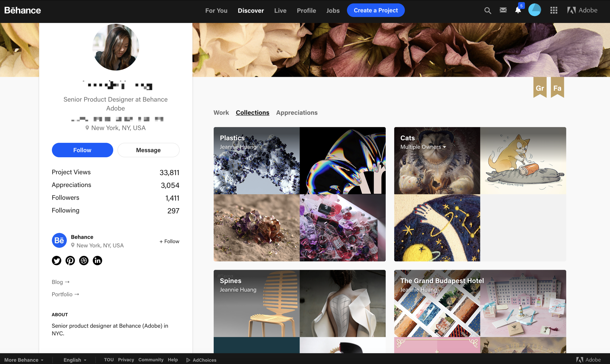Go to Discover in navigation
Screen dimensions: 610x364
251,11
